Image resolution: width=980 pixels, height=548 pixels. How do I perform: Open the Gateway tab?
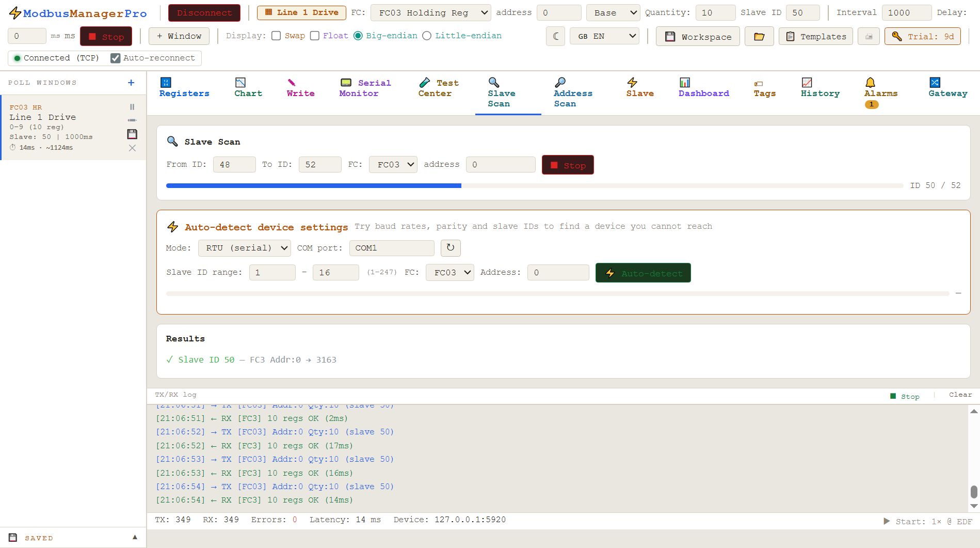[948, 88]
